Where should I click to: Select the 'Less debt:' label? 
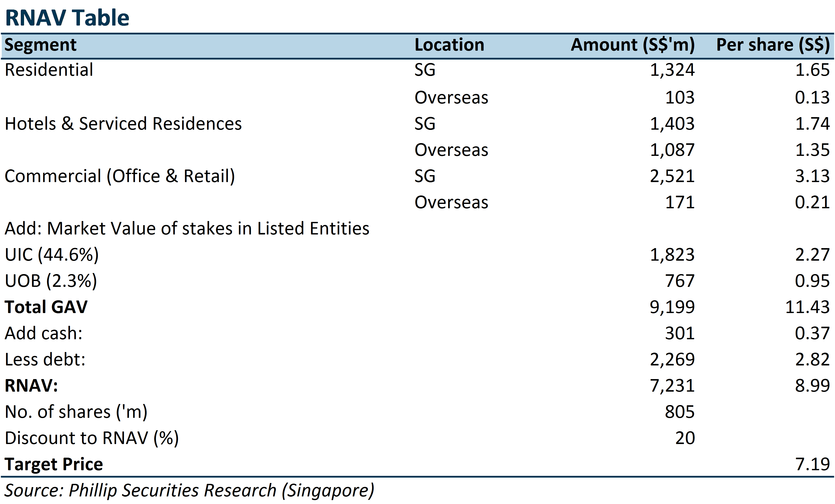click(x=45, y=359)
